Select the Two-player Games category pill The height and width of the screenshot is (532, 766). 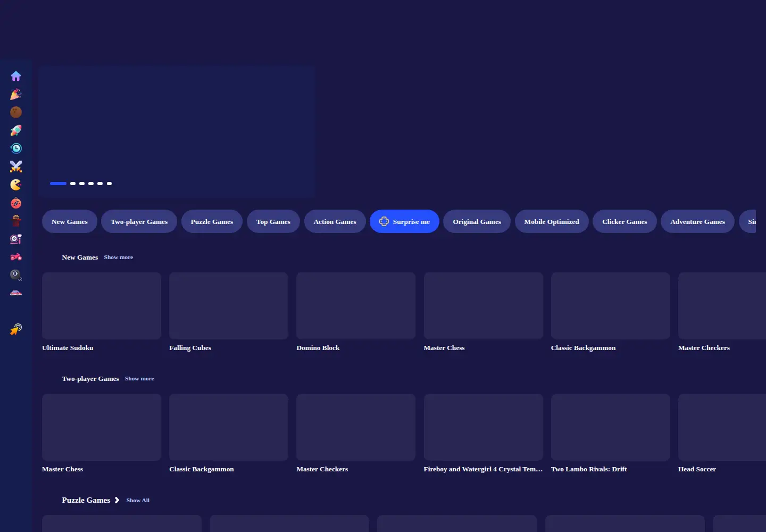point(139,221)
